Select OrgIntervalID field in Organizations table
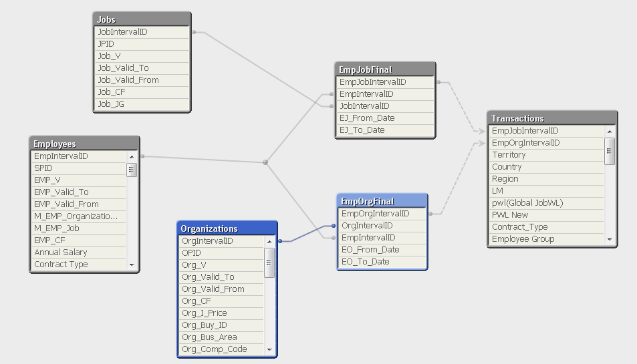The height and width of the screenshot is (364, 637). click(x=221, y=241)
